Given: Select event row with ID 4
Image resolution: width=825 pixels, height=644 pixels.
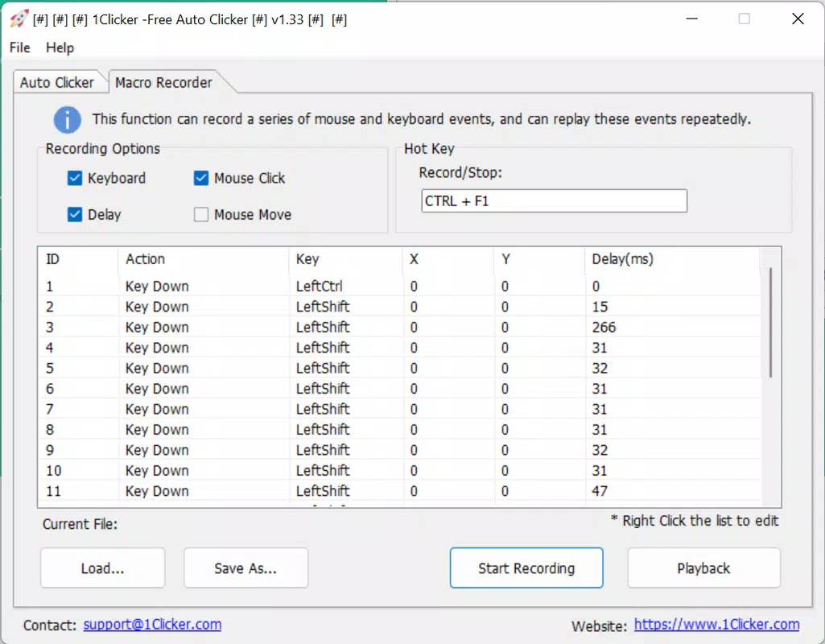Looking at the screenshot, I should (x=400, y=348).
